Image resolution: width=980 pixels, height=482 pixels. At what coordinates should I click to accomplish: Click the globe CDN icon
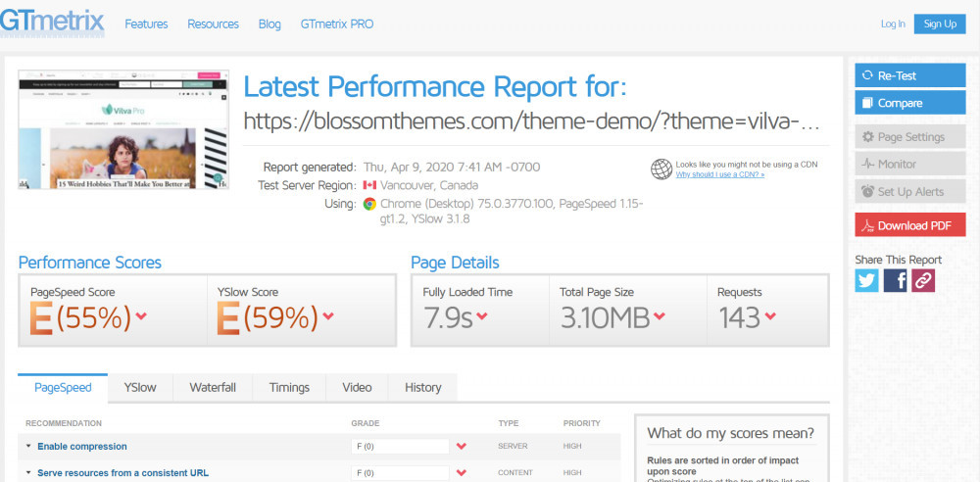[x=661, y=169]
